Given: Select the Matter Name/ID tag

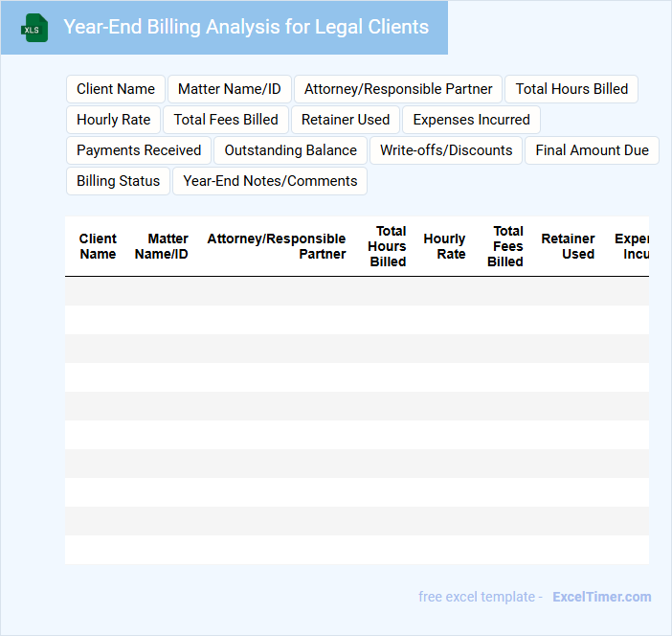Looking at the screenshot, I should coord(230,89).
